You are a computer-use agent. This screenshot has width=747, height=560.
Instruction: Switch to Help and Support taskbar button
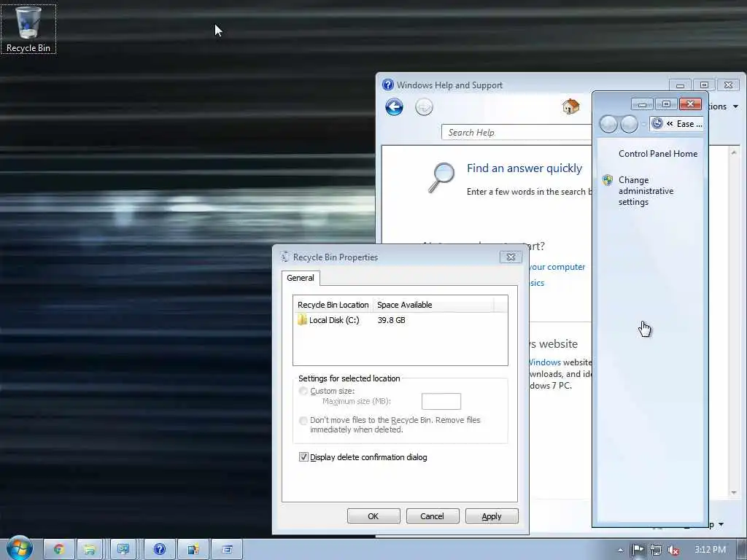[x=160, y=550]
